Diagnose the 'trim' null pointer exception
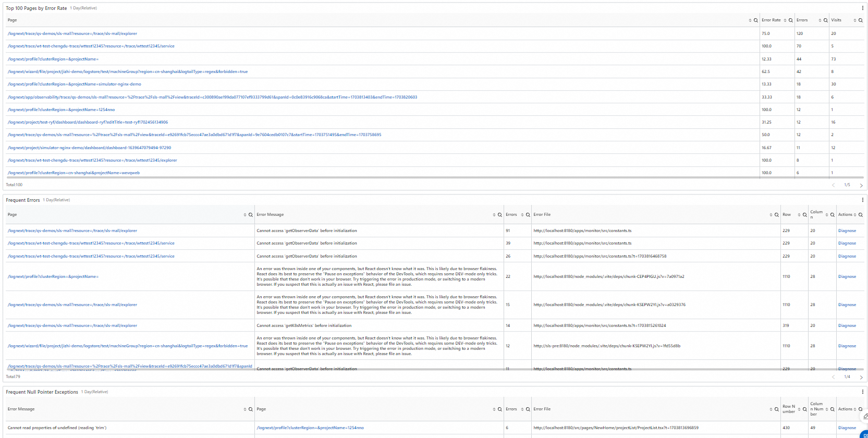 847,428
